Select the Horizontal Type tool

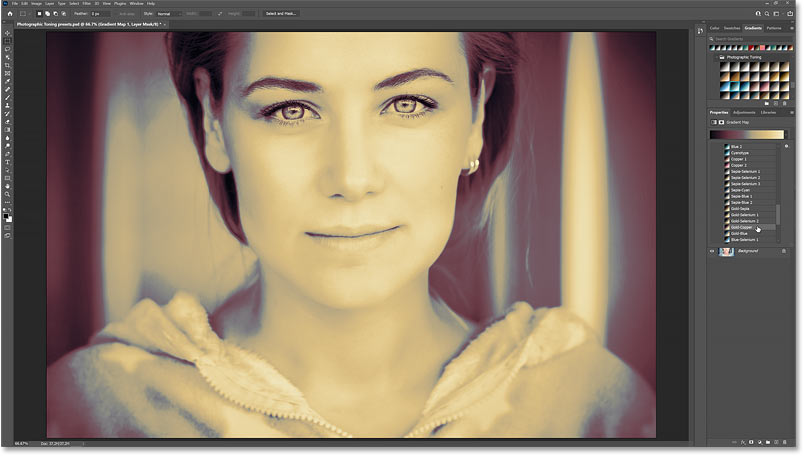(x=8, y=162)
